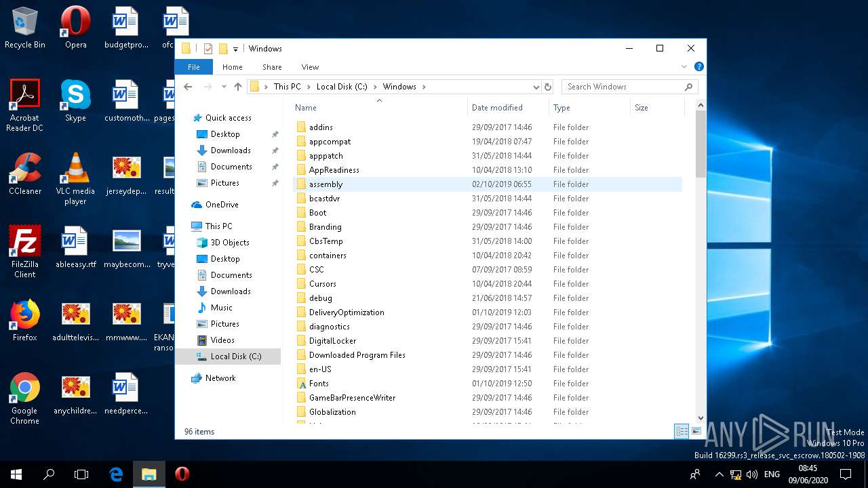Switch to Large icons view layout icon
Image resolution: width=868 pixels, height=488 pixels.
(696, 431)
